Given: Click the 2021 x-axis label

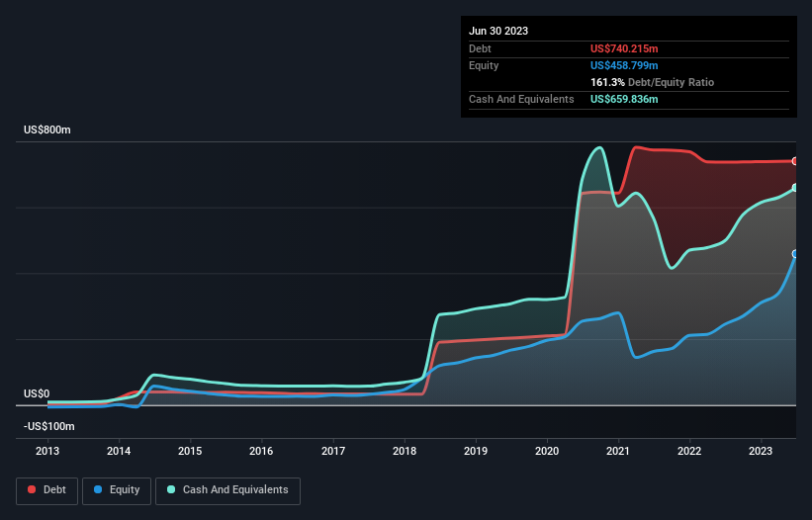Looking at the screenshot, I should tap(618, 451).
